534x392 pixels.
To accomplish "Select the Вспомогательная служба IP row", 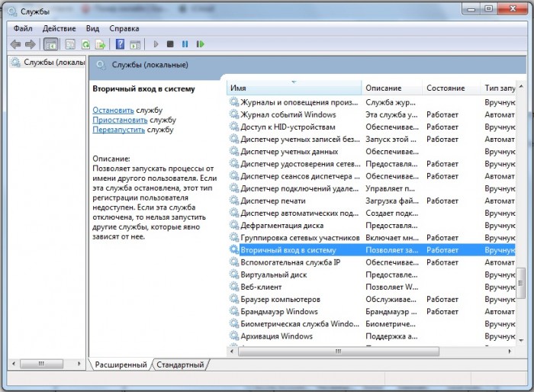I will tap(372, 262).
